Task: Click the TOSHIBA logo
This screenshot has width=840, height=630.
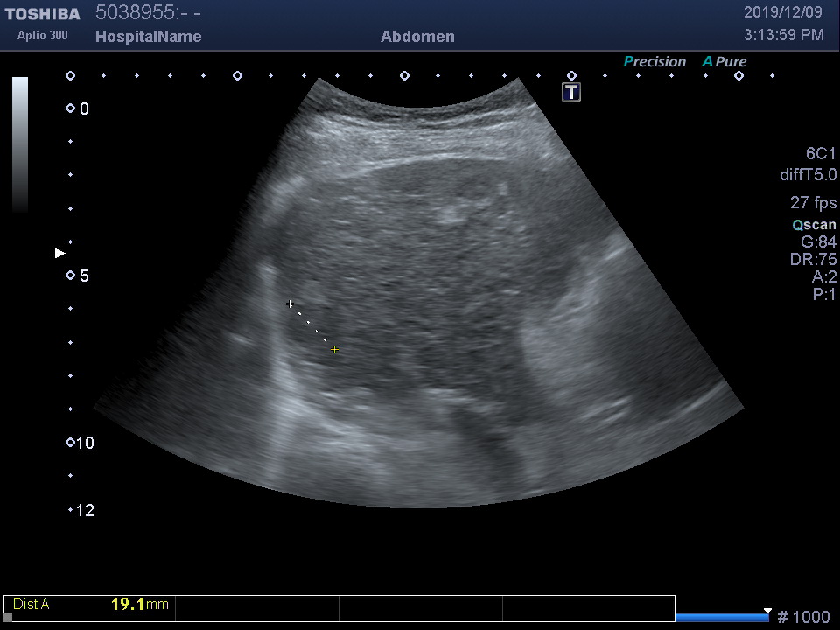Action: pyautogui.click(x=42, y=14)
